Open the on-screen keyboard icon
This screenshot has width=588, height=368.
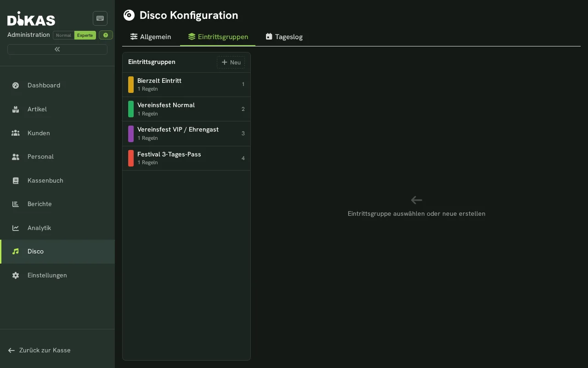(x=100, y=18)
